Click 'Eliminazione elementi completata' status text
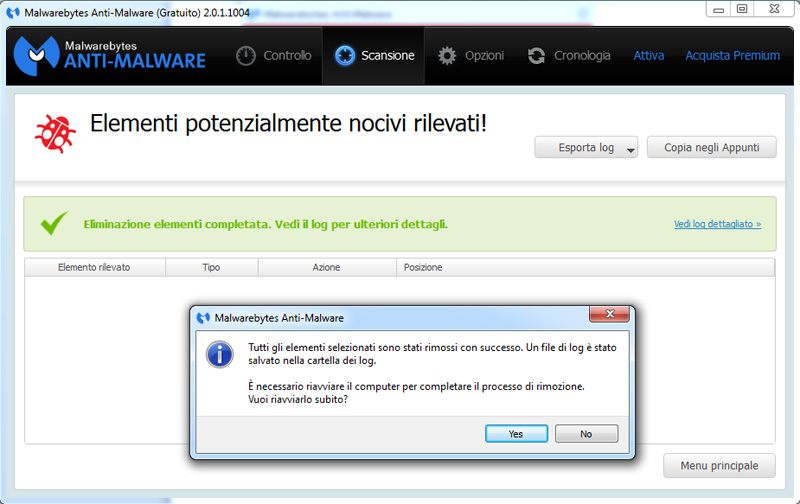The width and height of the screenshot is (800, 504). tap(265, 224)
